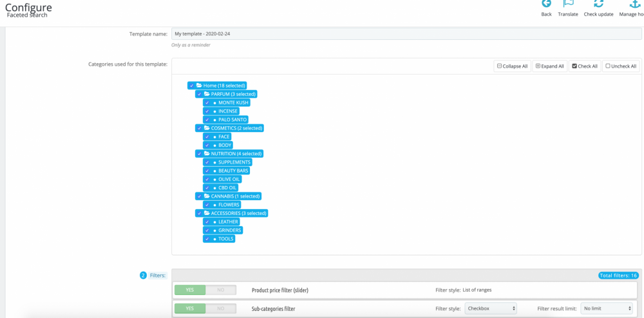Uncheck the GRINDERS checkbox
The width and height of the screenshot is (644, 318).
(x=207, y=230)
